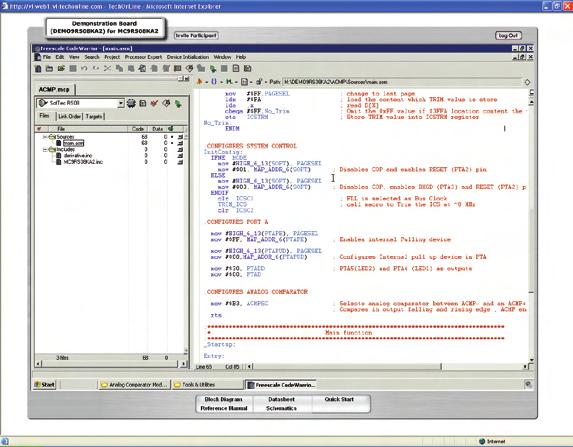The image size is (573, 447).
Task: Click the editor horizontal scrollbar
Action: click(388, 366)
